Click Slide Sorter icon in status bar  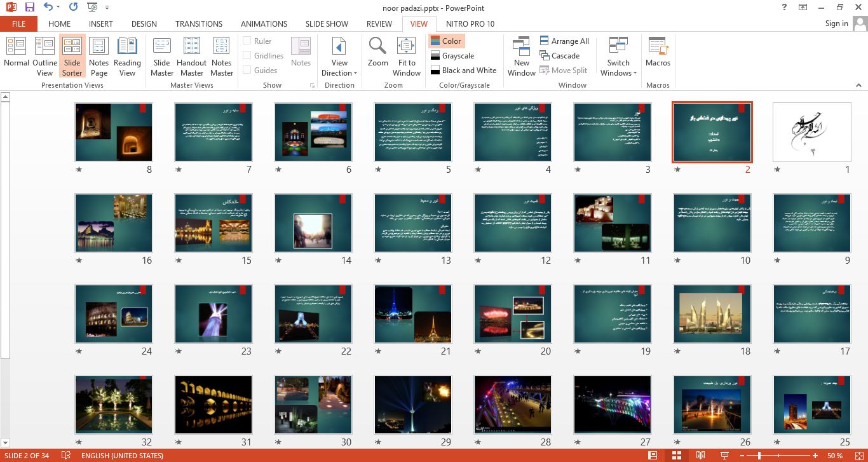coord(677,456)
